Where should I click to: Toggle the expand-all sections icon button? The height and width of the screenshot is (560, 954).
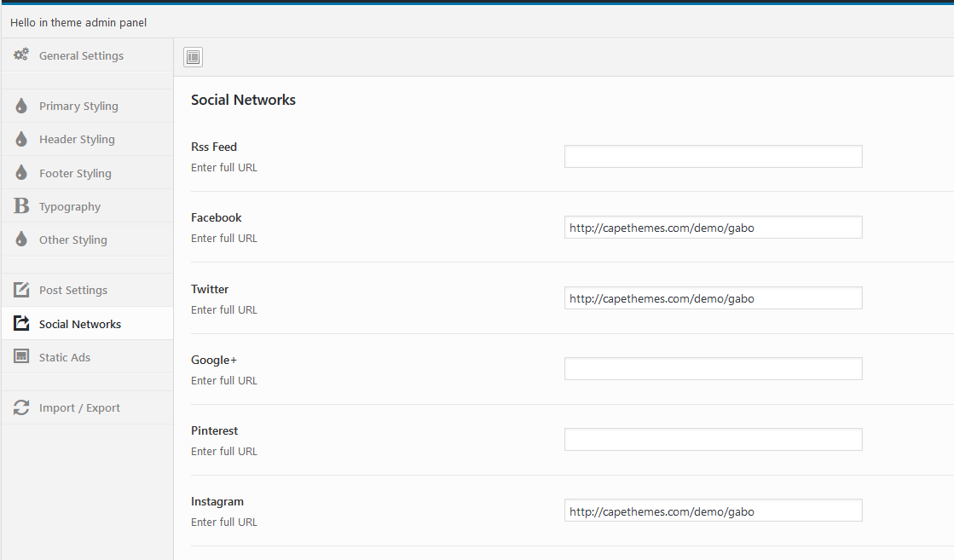[x=194, y=57]
